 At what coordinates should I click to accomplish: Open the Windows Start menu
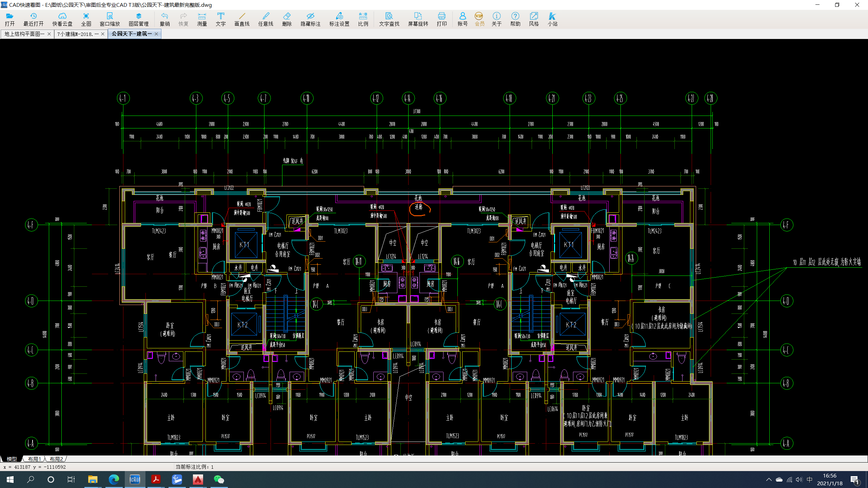tap(10, 480)
